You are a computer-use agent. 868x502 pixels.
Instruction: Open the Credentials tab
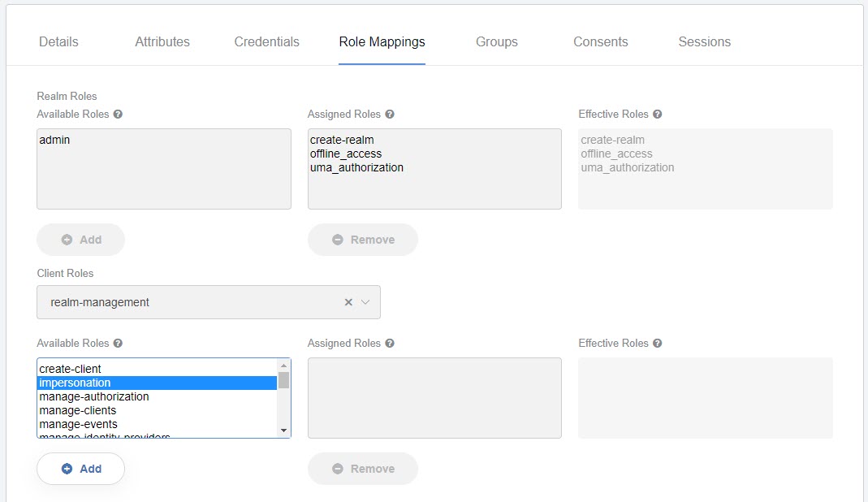pyautogui.click(x=267, y=41)
